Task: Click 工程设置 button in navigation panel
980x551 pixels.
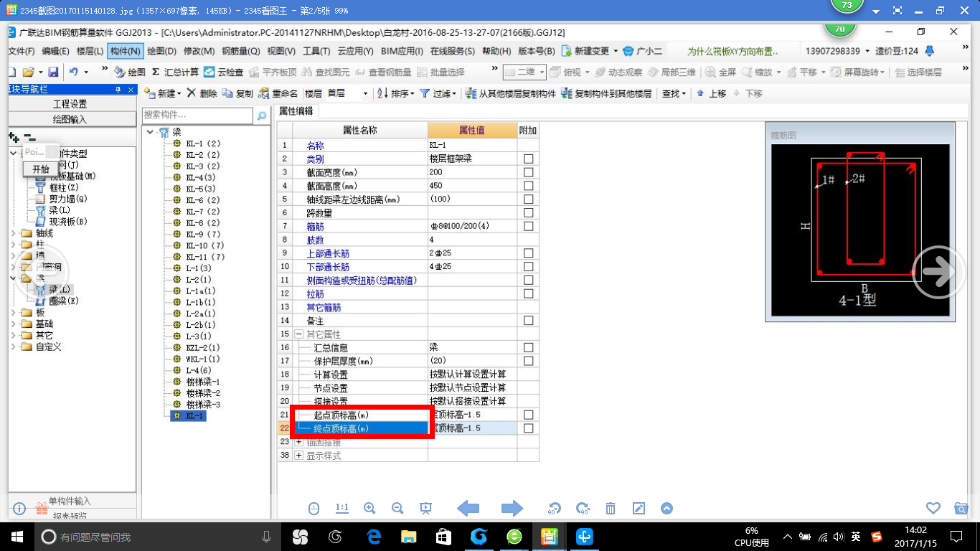Action: [x=70, y=104]
